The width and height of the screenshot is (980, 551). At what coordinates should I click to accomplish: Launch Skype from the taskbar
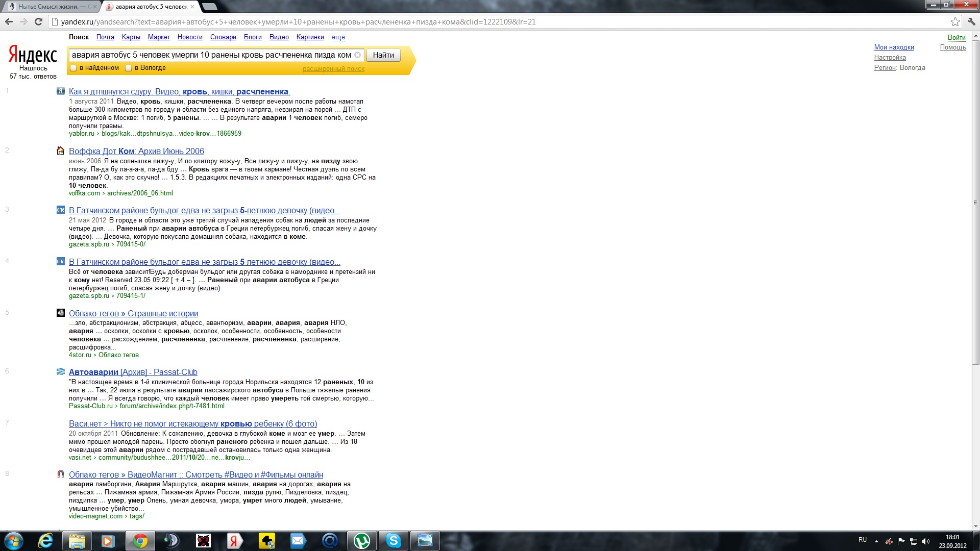(x=394, y=540)
